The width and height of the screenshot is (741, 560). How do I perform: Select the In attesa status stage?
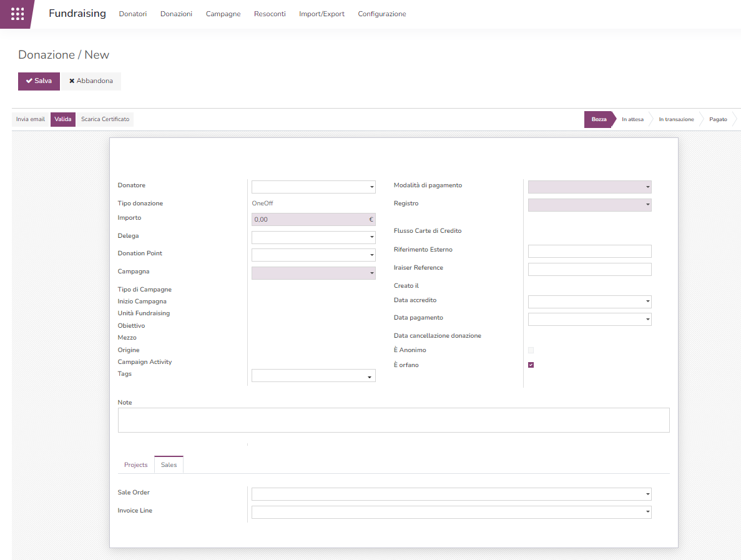632,119
